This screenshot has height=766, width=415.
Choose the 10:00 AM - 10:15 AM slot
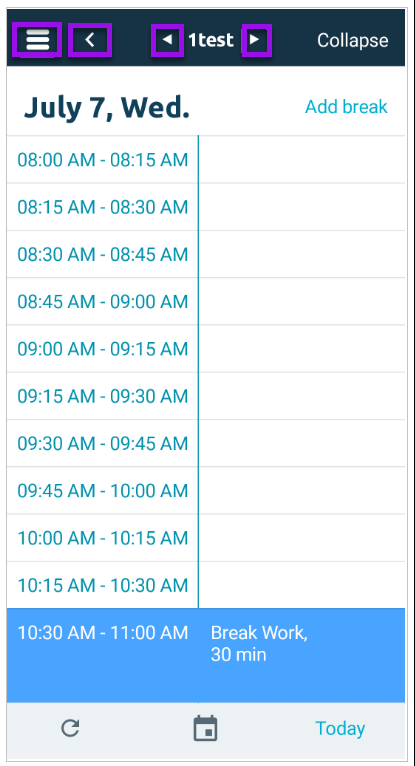coord(206,538)
